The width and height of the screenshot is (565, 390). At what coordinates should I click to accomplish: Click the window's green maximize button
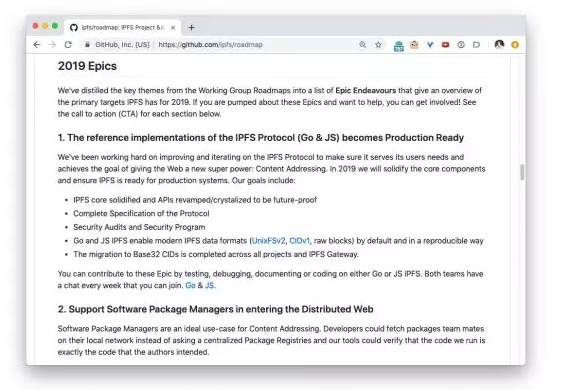55,26
